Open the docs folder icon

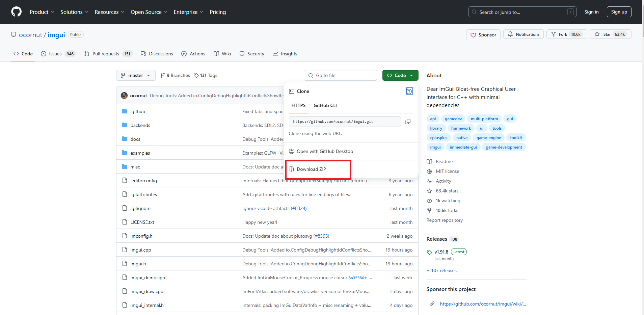[x=125, y=139]
